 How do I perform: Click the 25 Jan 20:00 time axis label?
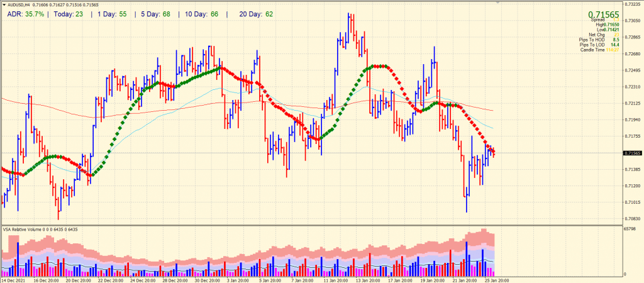[497, 280]
